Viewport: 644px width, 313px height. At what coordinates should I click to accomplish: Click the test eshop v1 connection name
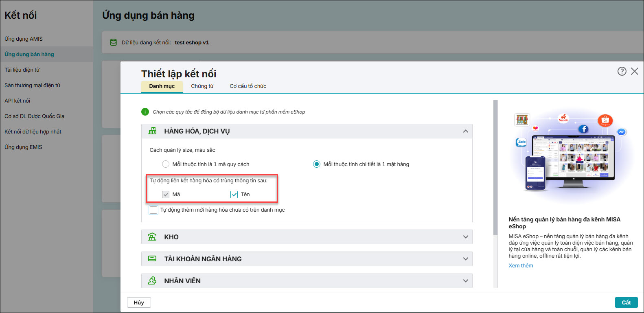point(192,42)
